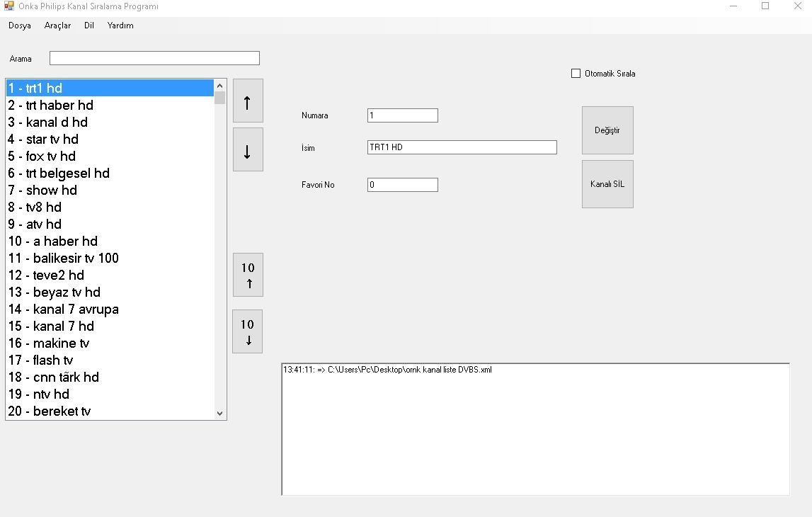
Task: Focus the Numara input field
Action: click(x=402, y=115)
